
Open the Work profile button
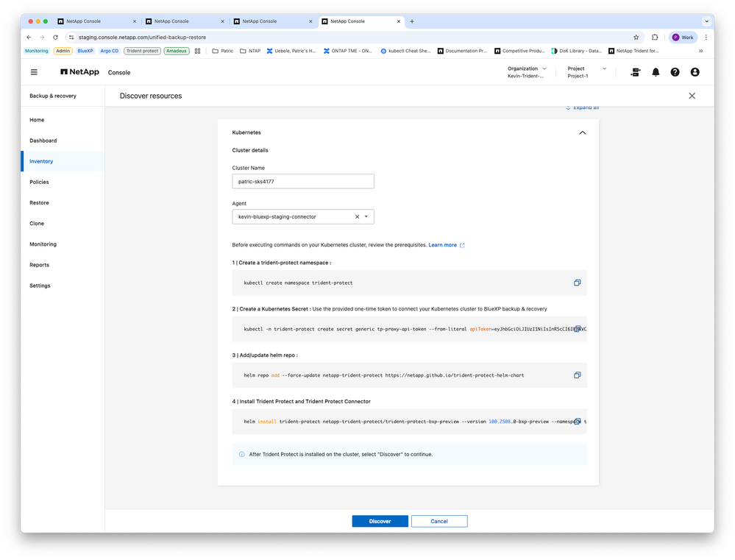[x=683, y=37]
